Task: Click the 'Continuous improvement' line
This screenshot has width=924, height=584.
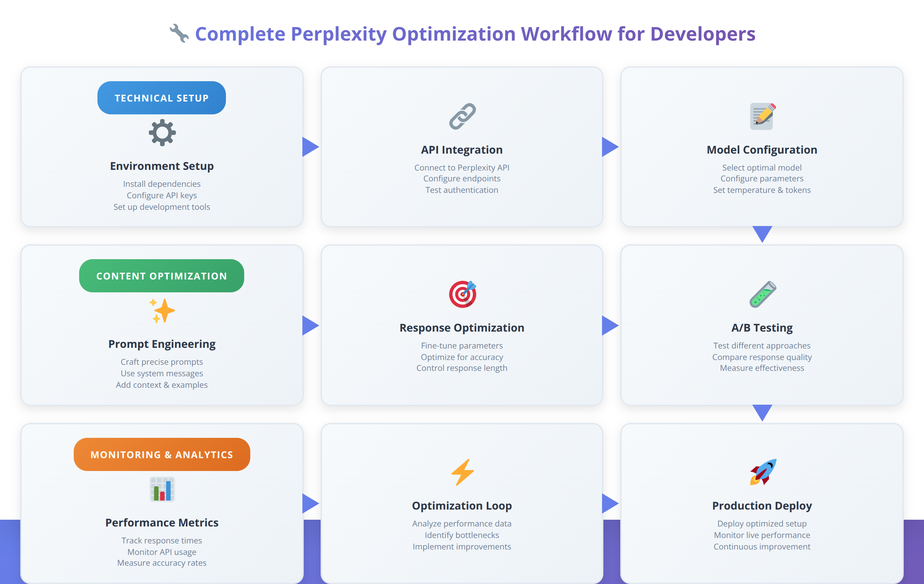Action: click(x=762, y=547)
